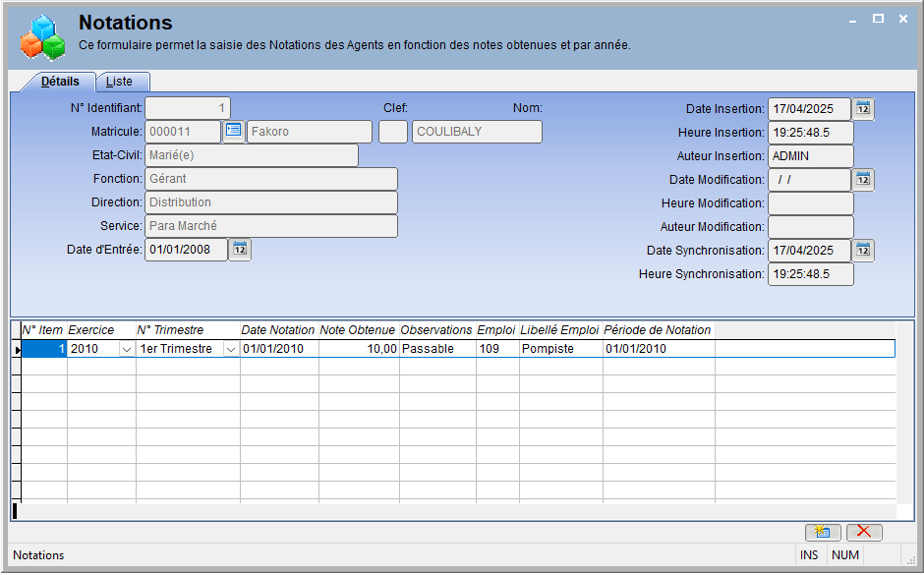Screen dimensions: 924x575
Task: Click the new record icon button
Action: click(x=823, y=532)
